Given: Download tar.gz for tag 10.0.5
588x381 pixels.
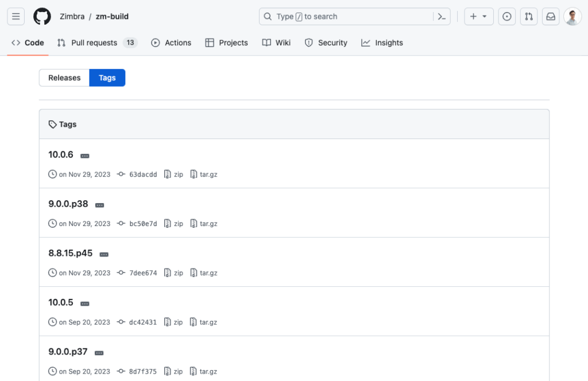Looking at the screenshot, I should (x=203, y=322).
